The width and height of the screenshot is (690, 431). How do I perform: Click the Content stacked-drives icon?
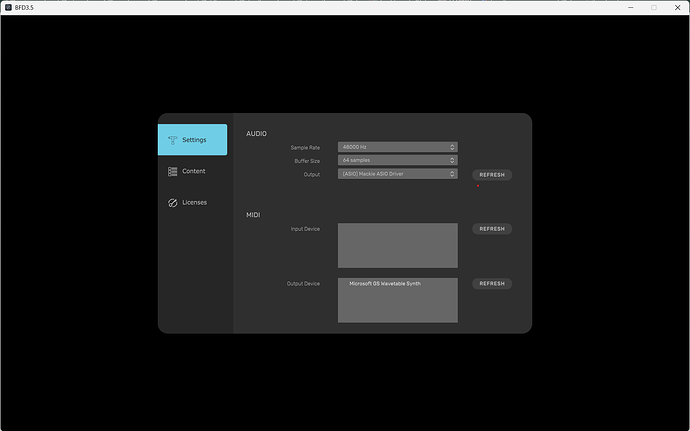pyautogui.click(x=173, y=171)
